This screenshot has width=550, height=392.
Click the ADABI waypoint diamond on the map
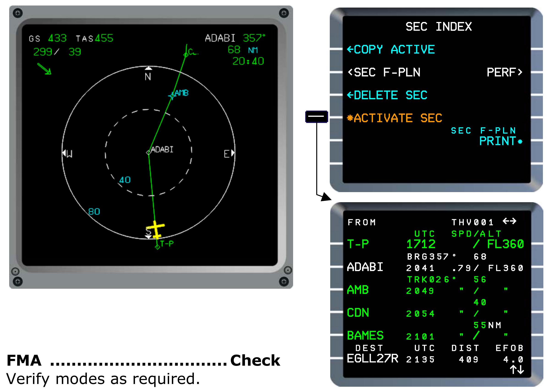(148, 152)
